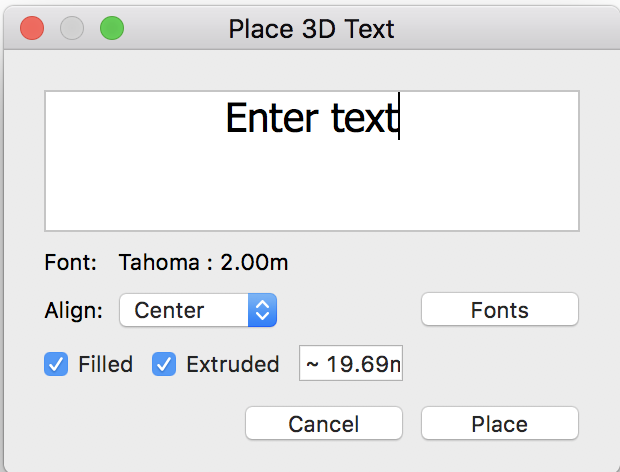Click the blue arrows on Align popup
Viewport: 620px width, 472px height.
click(262, 310)
